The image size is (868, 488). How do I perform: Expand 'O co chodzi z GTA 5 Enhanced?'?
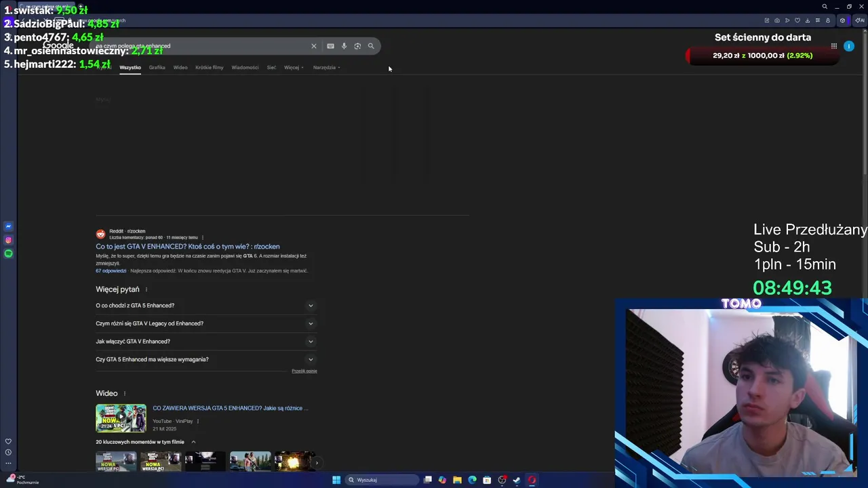(x=206, y=306)
